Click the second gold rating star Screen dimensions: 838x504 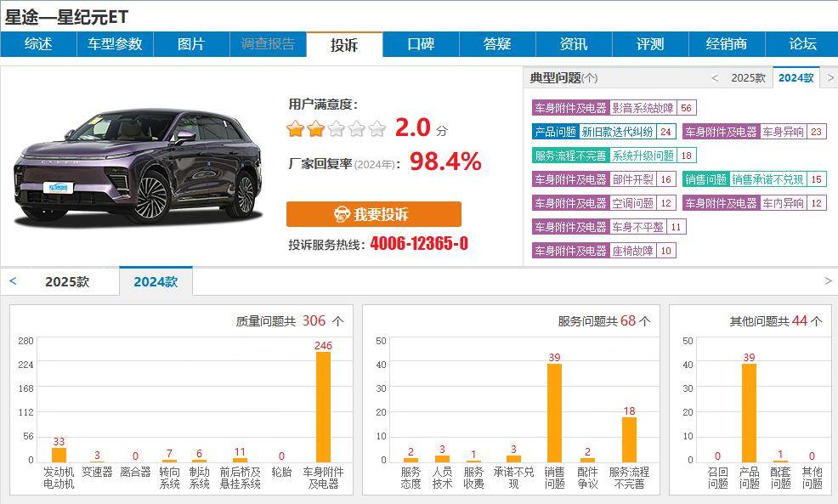pos(315,129)
